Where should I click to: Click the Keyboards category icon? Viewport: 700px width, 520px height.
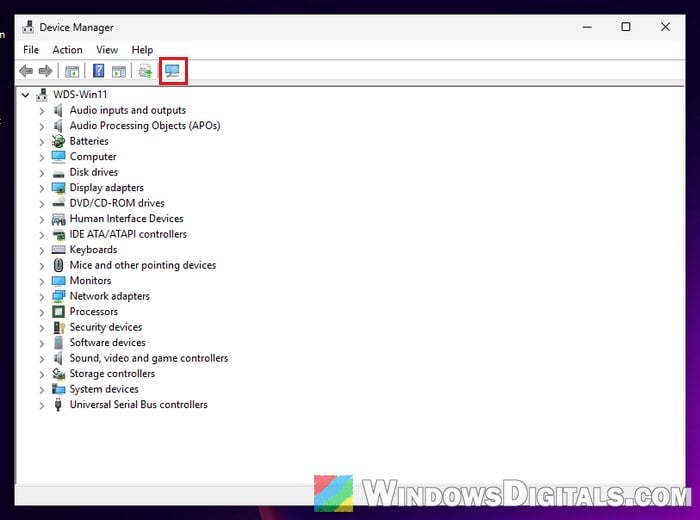tap(58, 250)
